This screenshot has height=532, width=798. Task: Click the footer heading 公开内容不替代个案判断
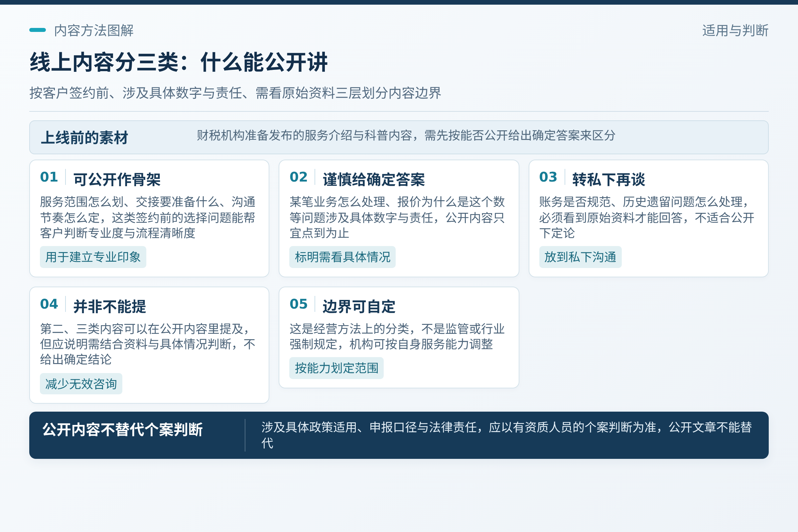pos(123,430)
